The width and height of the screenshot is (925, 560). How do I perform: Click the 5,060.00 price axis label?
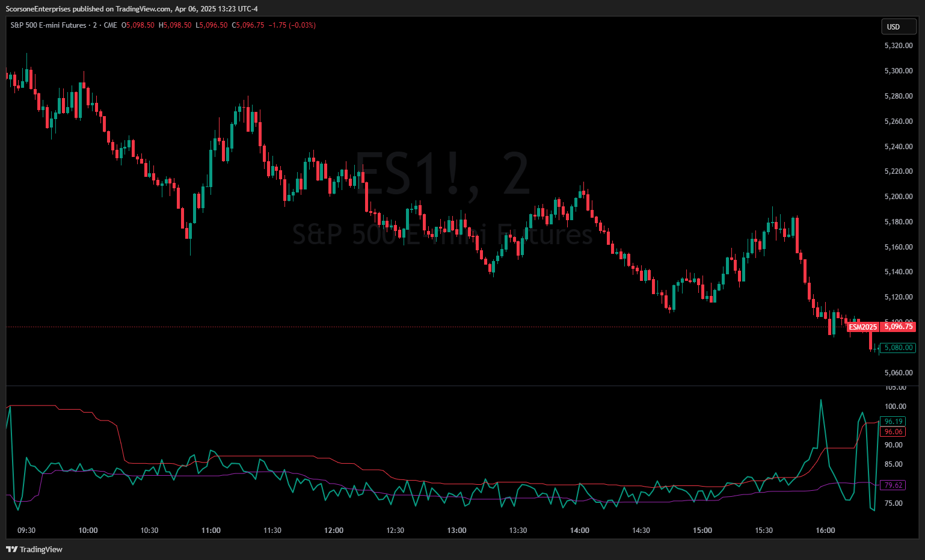point(899,373)
